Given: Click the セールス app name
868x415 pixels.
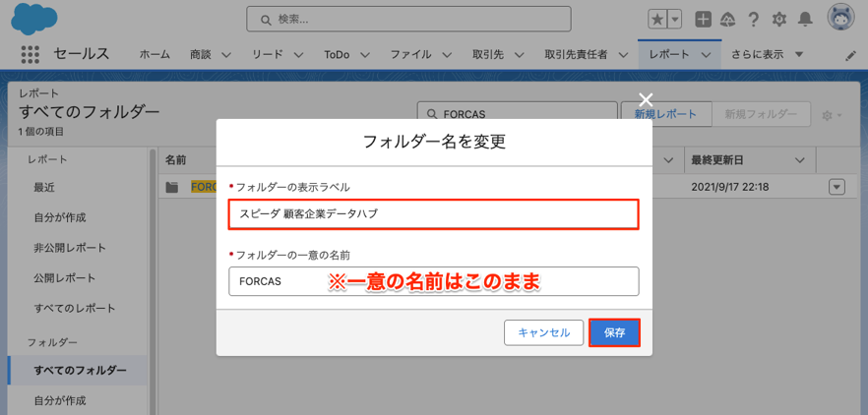Looking at the screenshot, I should click(82, 54).
